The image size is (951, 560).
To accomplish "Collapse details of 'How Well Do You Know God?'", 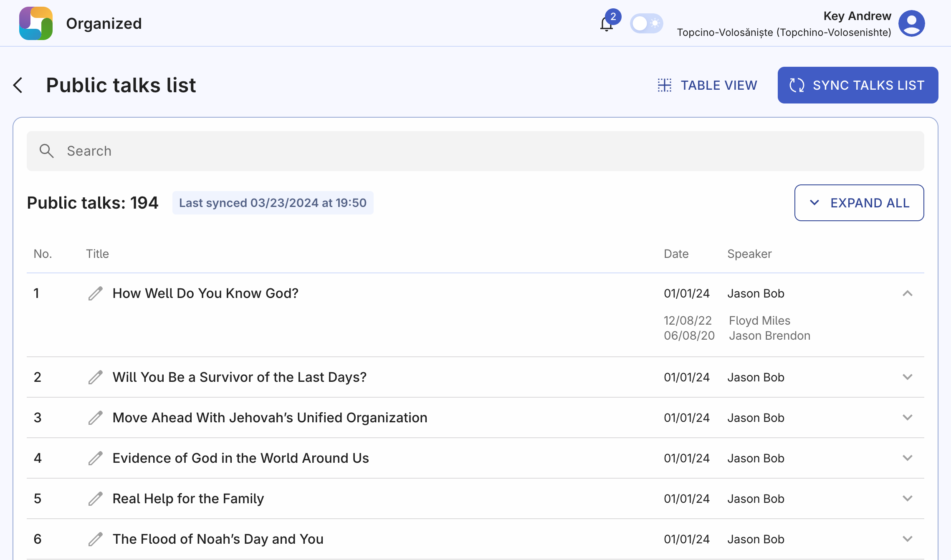I will coord(908,293).
